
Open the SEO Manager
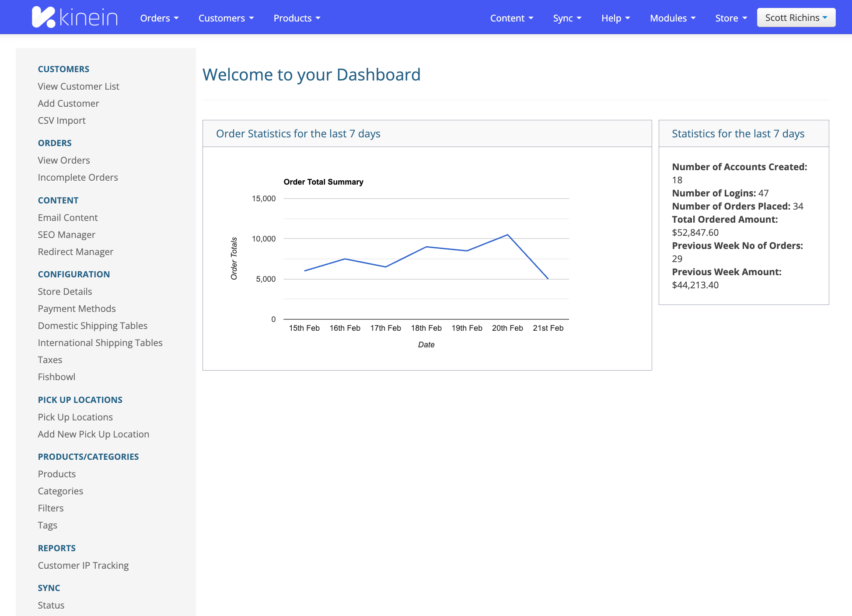pyautogui.click(x=66, y=234)
